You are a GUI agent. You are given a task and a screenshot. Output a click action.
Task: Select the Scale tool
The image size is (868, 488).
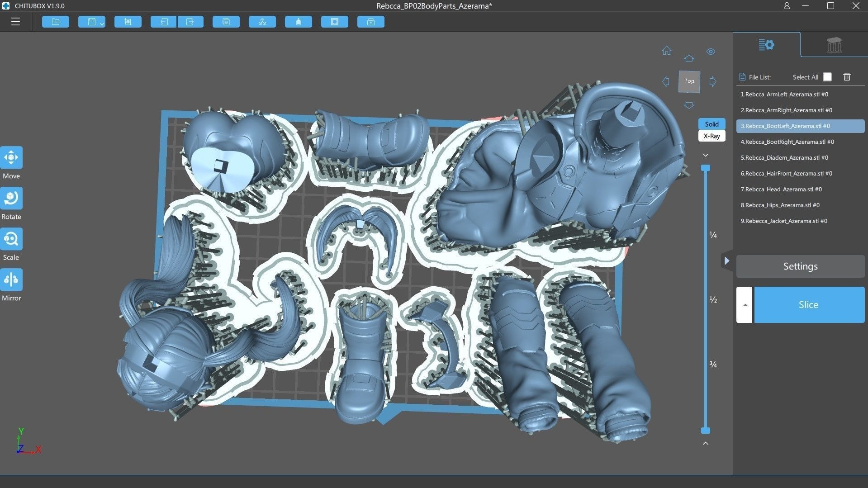point(11,239)
